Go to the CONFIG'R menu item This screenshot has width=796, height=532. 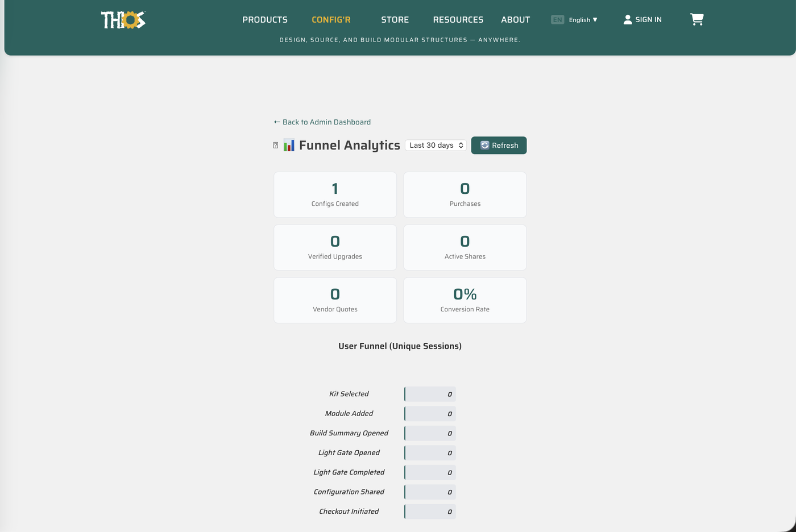(x=331, y=20)
